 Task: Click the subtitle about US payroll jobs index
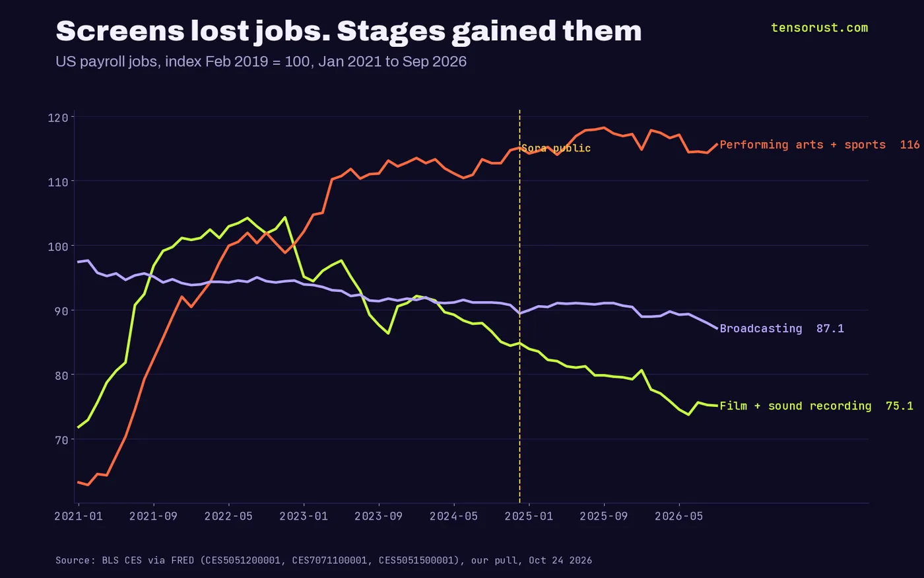[261, 61]
